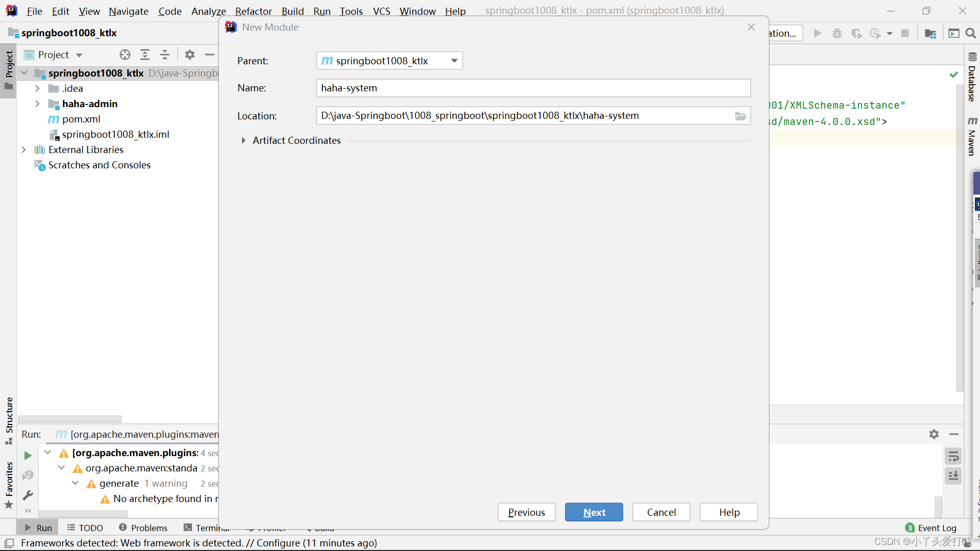Open the Refactor menu
Screen dimensions: 980x551
pyautogui.click(x=253, y=11)
